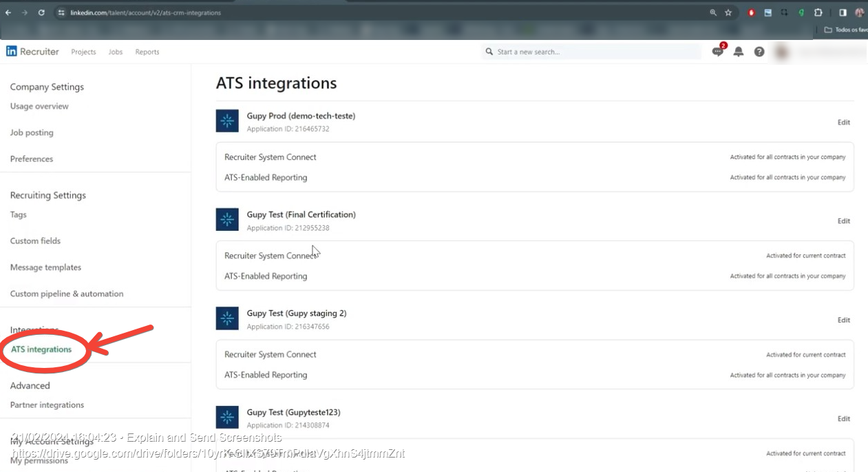Click 'Application ID: 216465732' text
This screenshot has height=472, width=868.
click(x=288, y=129)
